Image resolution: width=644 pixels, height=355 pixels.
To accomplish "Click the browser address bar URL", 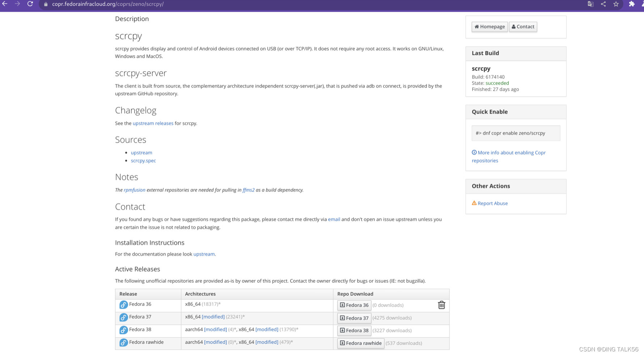I will pos(108,4).
